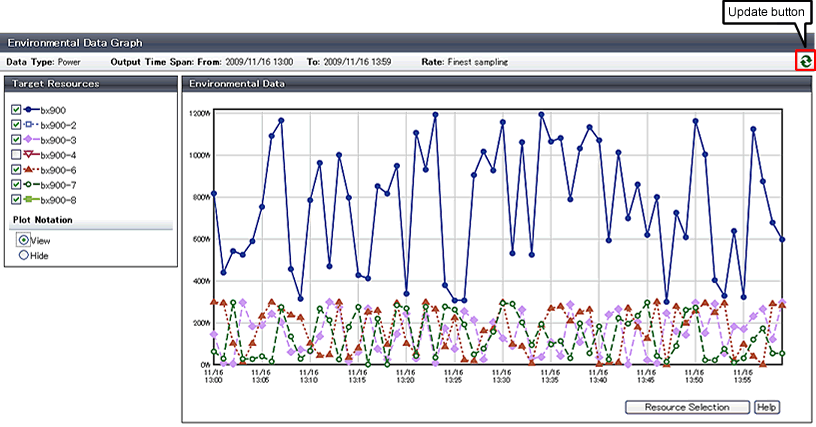Screen dimensions: 816x427
Task: Select the View plot notation option
Action: [24, 241]
